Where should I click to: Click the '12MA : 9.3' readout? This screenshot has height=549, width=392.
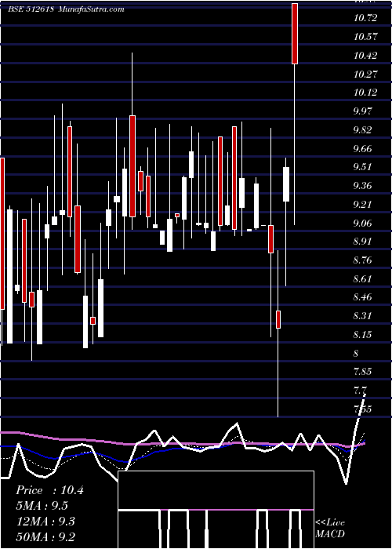[x=45, y=522]
